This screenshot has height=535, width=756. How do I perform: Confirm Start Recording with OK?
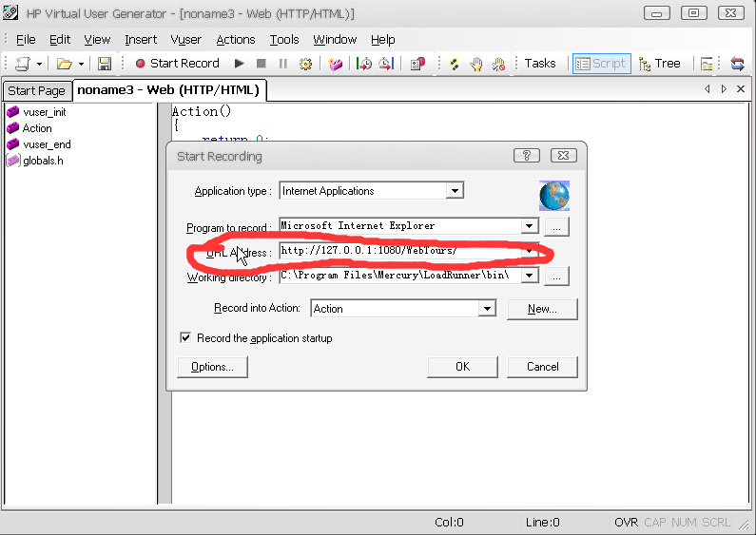click(462, 367)
